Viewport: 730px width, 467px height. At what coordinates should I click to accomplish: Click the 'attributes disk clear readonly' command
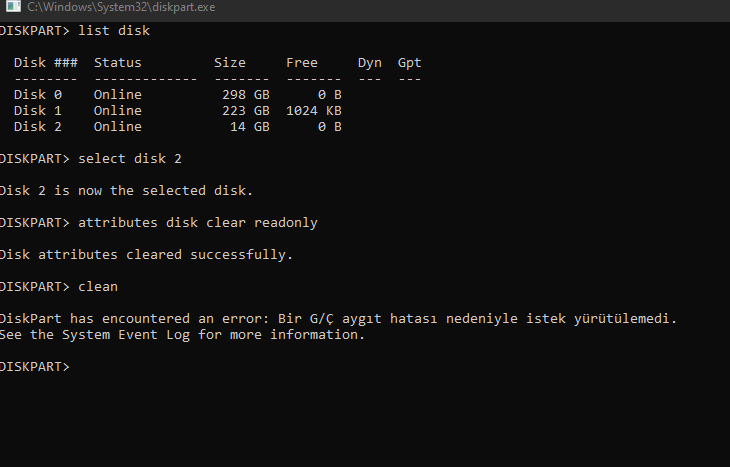(198, 223)
